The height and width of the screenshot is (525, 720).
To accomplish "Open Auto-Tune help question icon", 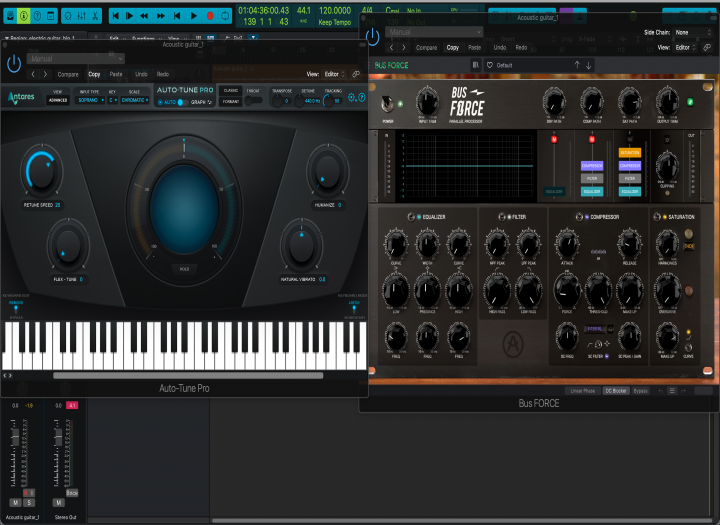I will (361, 98).
